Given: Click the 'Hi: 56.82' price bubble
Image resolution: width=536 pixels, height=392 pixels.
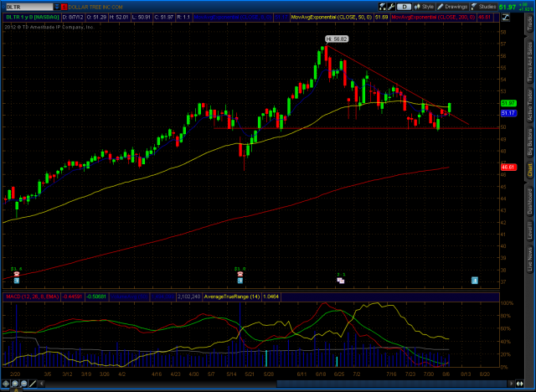Looking at the screenshot, I should [337, 39].
